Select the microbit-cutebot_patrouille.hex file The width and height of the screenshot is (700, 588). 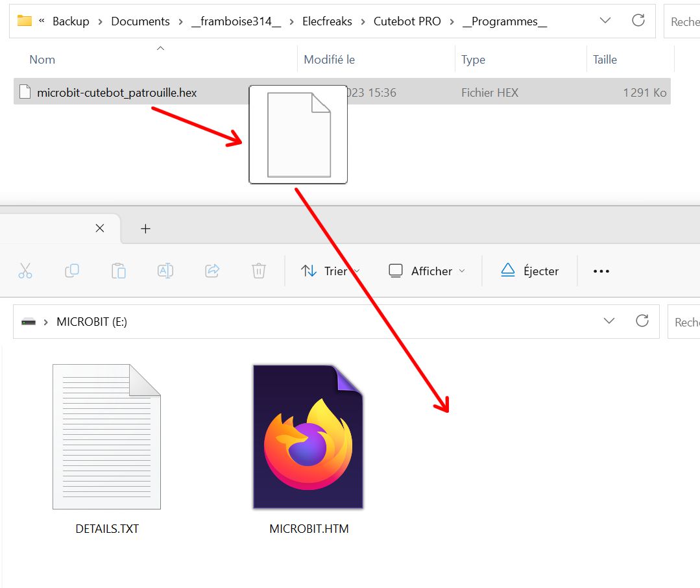342,92
